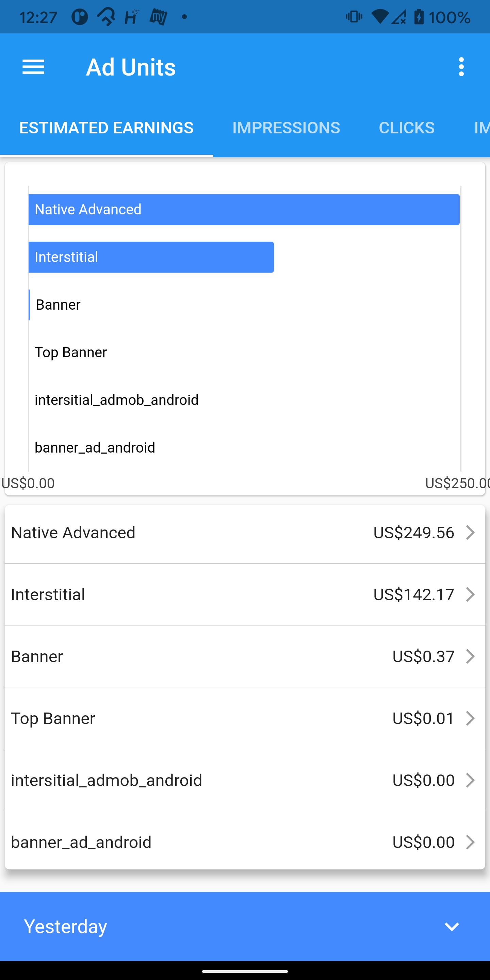Open the hamburger navigation menu
The width and height of the screenshot is (490, 980).
[x=33, y=67]
